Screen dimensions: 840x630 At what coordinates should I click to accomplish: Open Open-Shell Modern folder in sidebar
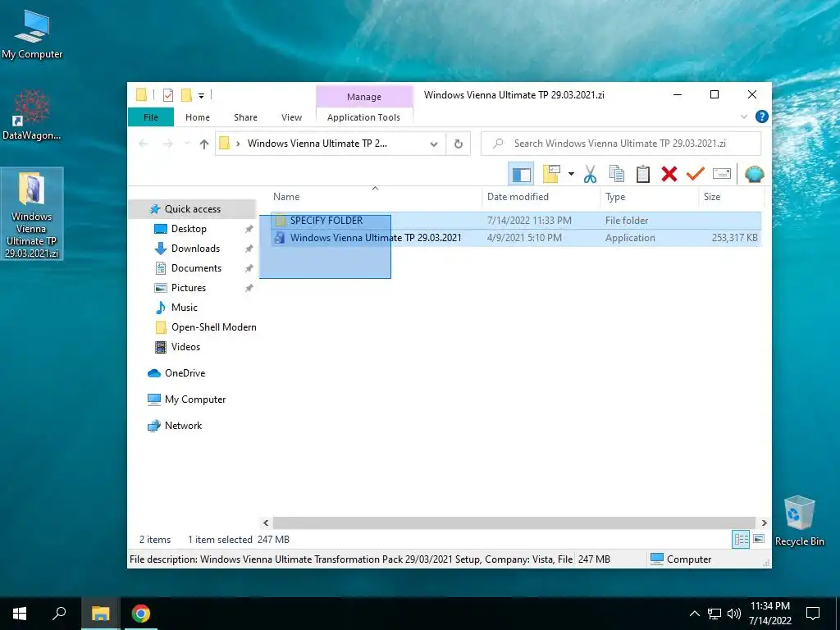213,327
